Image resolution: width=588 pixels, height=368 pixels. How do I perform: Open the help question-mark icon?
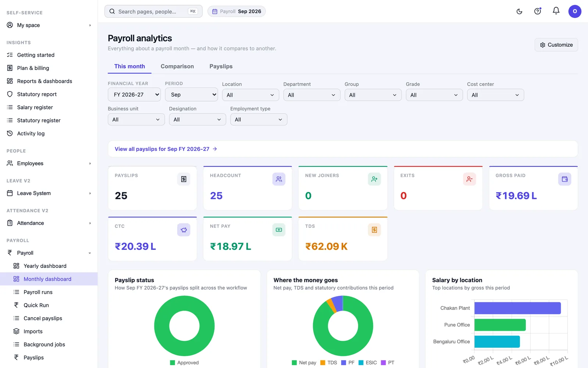[538, 11]
